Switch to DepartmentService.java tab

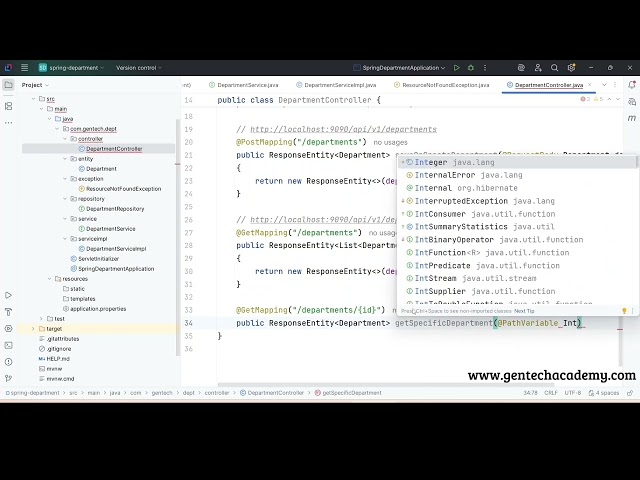click(244, 85)
